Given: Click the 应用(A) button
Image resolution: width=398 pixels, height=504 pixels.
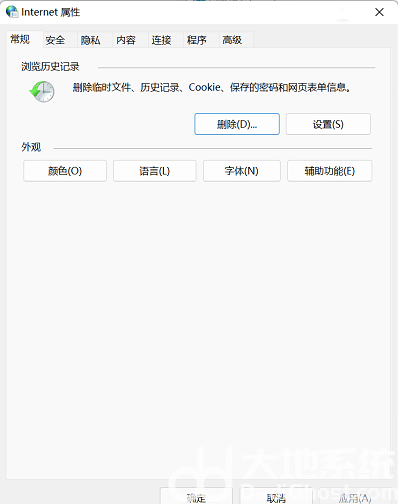Looking at the screenshot, I should tap(355, 496).
